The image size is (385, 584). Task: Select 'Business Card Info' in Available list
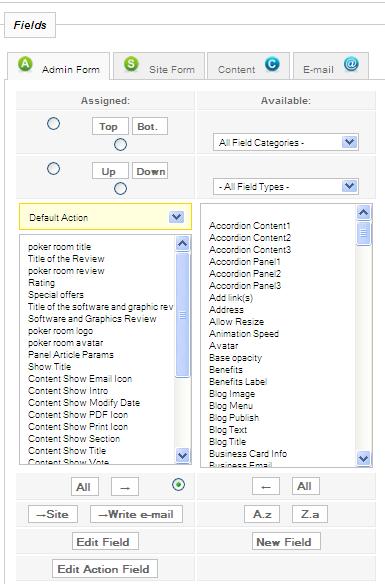coord(248,453)
